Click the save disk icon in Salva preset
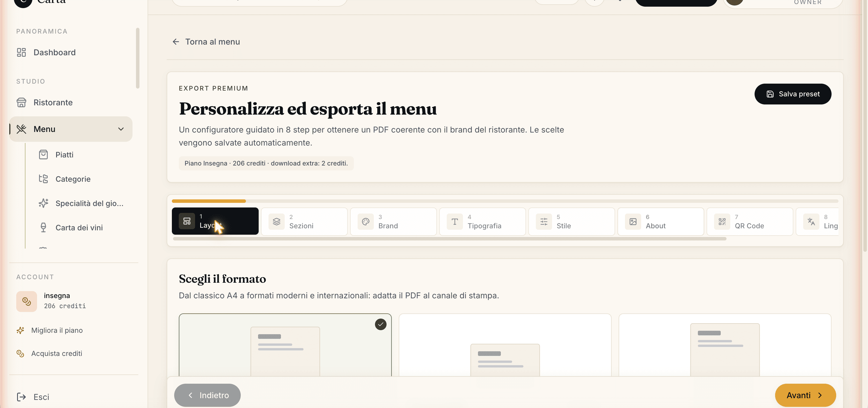 click(x=770, y=94)
